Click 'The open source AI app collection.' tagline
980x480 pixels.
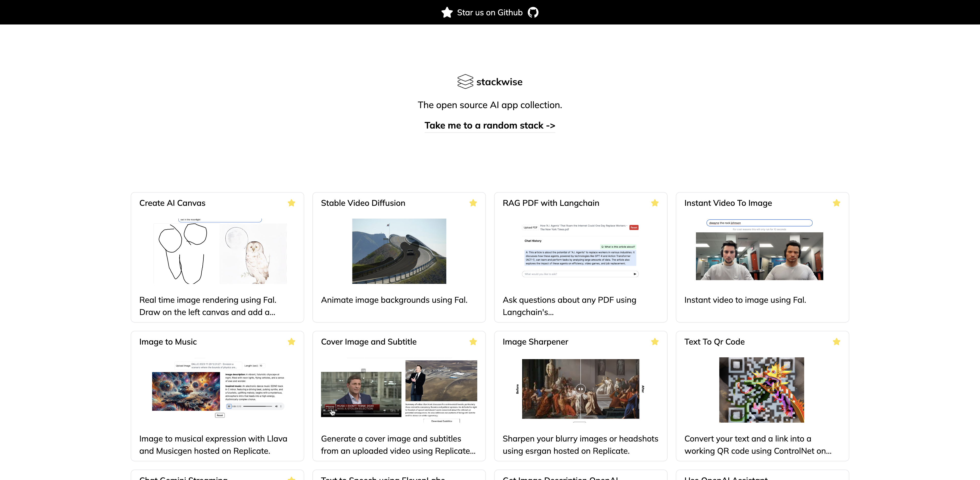coord(490,105)
